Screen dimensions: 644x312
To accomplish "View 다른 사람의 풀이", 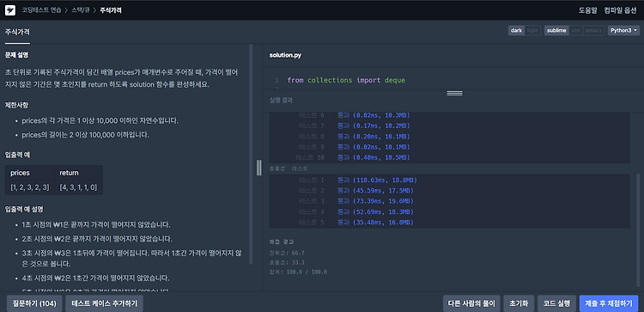I will [x=471, y=303].
